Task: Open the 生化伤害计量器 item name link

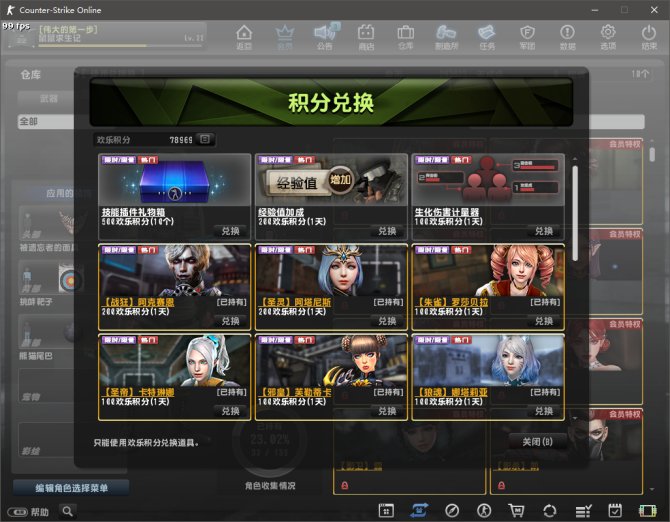Action: [447, 212]
